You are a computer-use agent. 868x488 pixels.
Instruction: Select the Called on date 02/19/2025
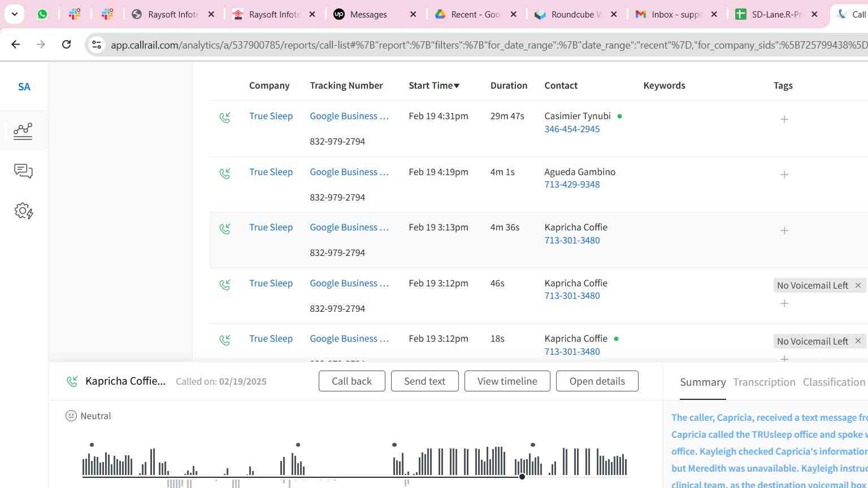click(243, 382)
